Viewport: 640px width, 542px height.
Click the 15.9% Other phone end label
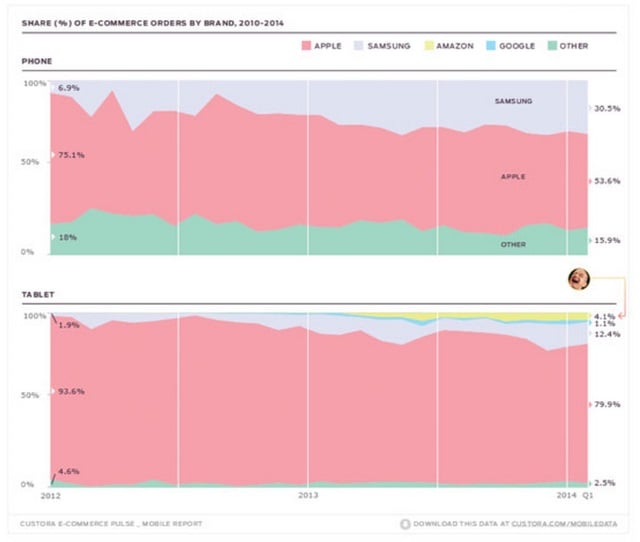[x=607, y=240]
